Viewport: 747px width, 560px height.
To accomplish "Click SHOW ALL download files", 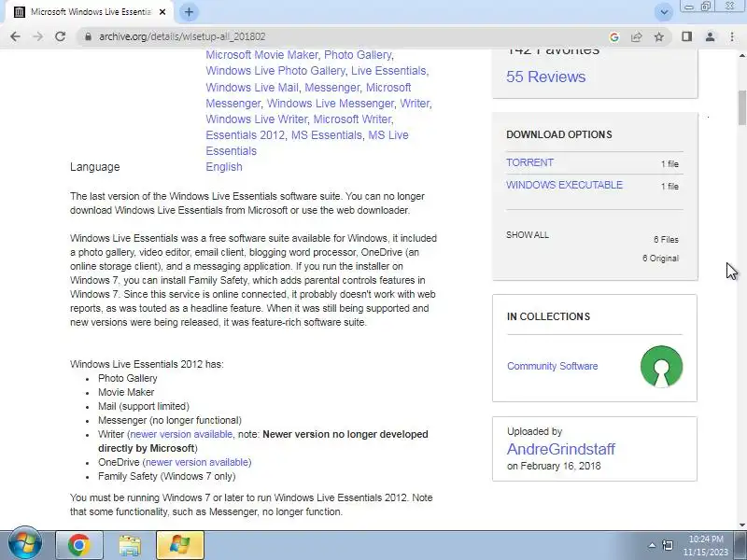I will pyautogui.click(x=528, y=235).
